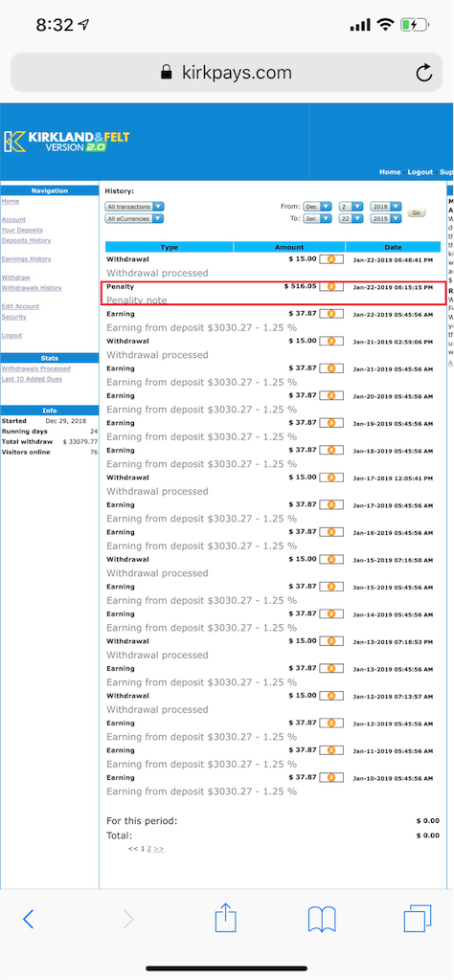Click Total withdraw value $ 33079.77
454x980 pixels.
[80, 442]
